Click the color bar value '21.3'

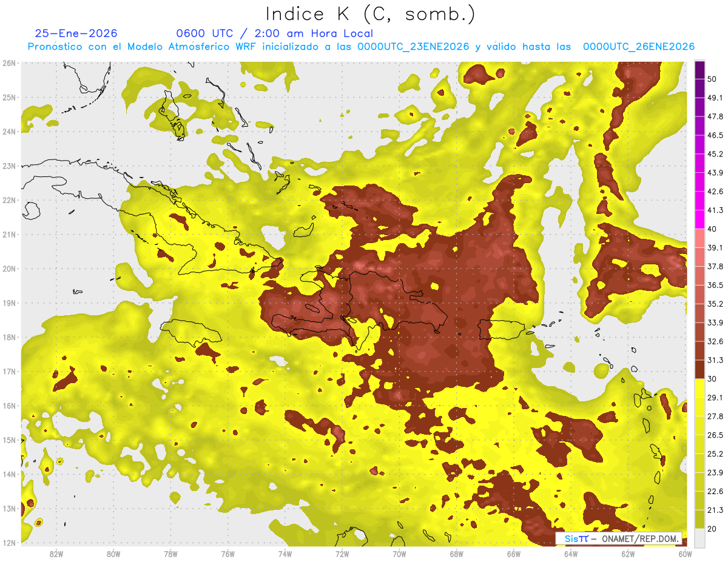[x=715, y=510]
